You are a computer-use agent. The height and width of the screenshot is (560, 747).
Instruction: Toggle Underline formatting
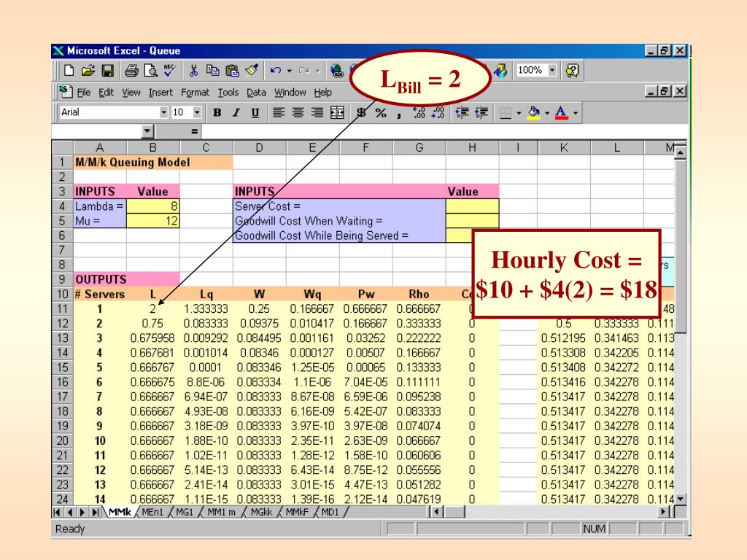[255, 113]
